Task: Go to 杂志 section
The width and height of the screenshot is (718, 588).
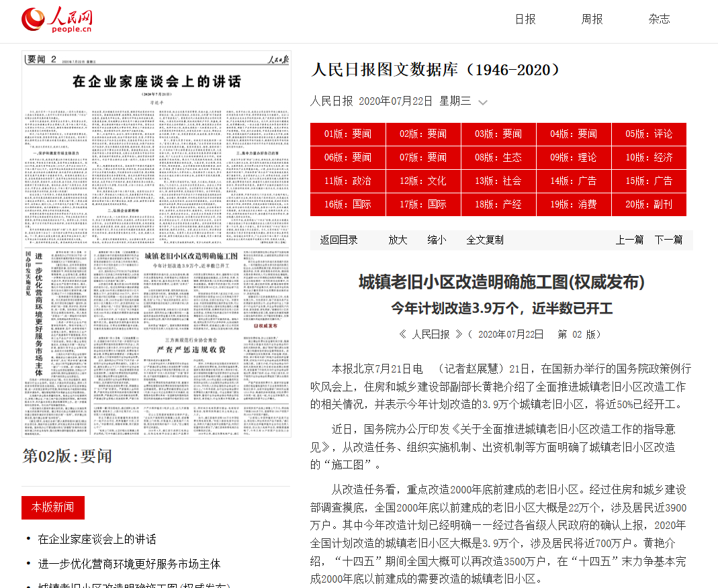Action: click(x=659, y=19)
